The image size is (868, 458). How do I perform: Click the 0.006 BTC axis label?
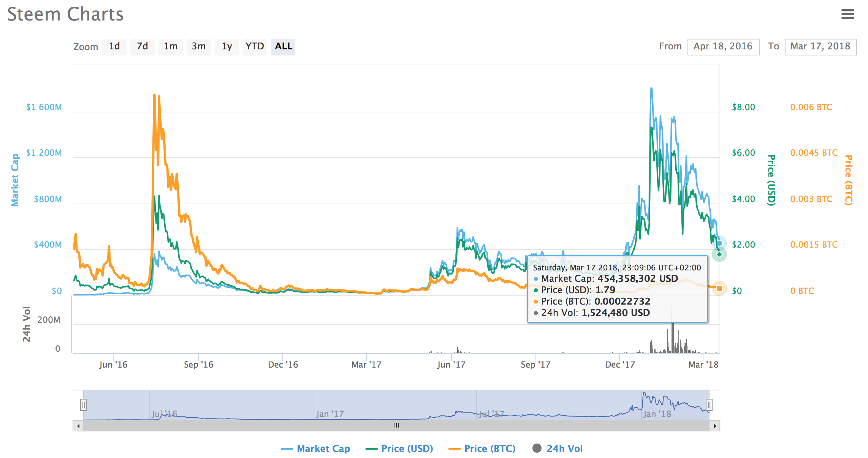coord(811,107)
